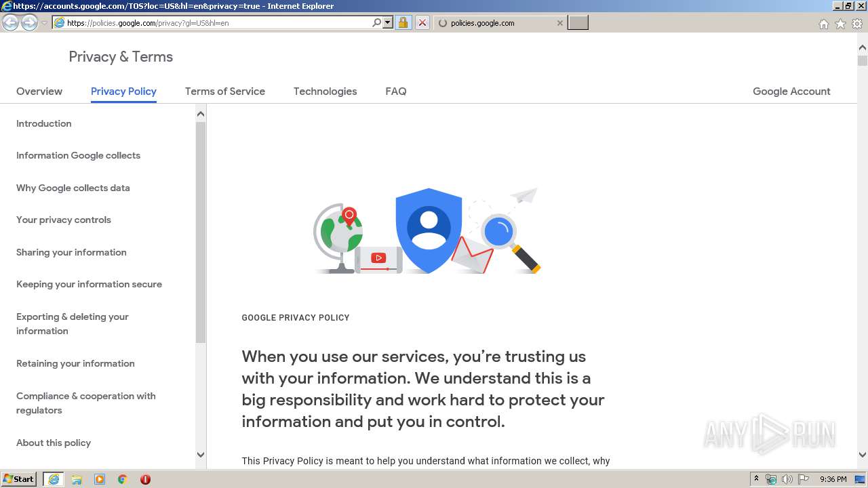Click the Google Account link
868x488 pixels.
tap(791, 91)
